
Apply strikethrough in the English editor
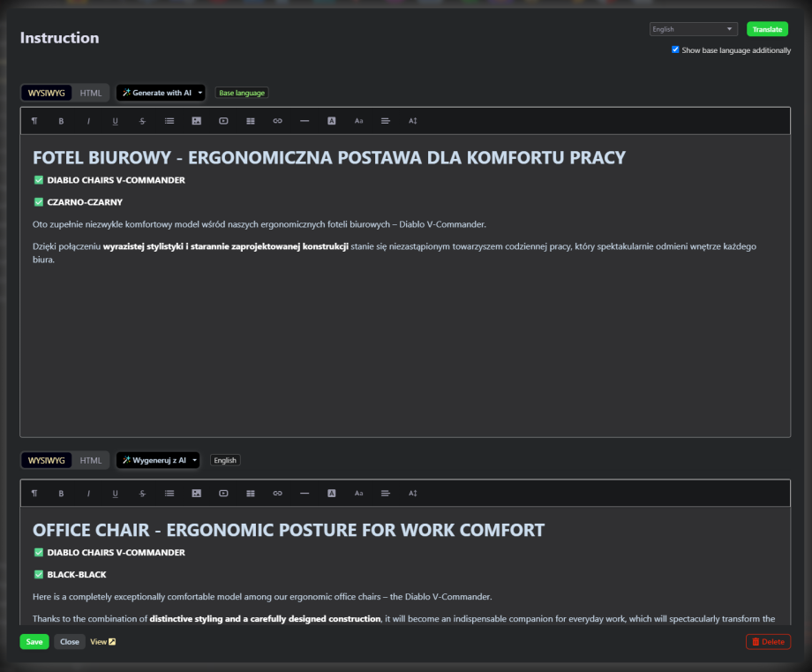click(142, 494)
